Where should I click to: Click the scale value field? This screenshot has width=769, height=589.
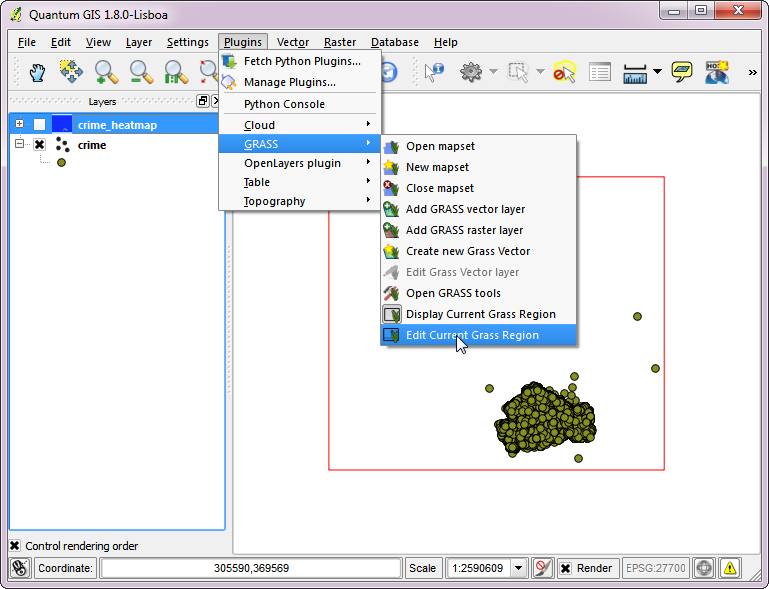(478, 568)
